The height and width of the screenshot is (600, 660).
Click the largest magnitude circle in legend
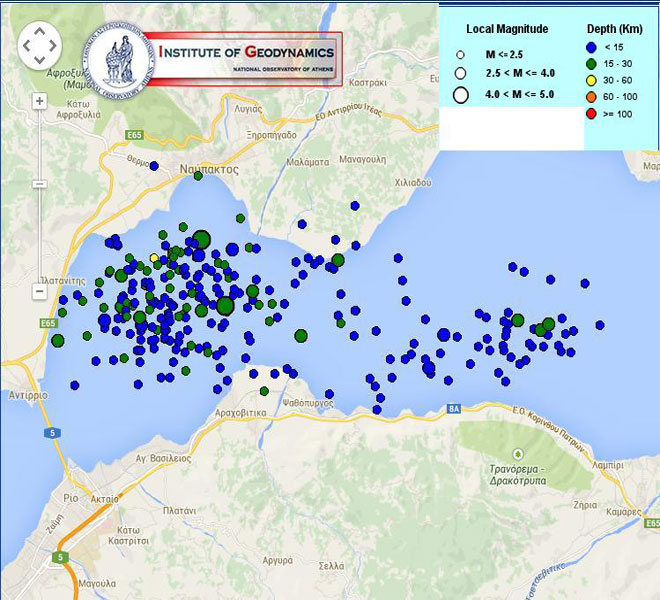461,96
